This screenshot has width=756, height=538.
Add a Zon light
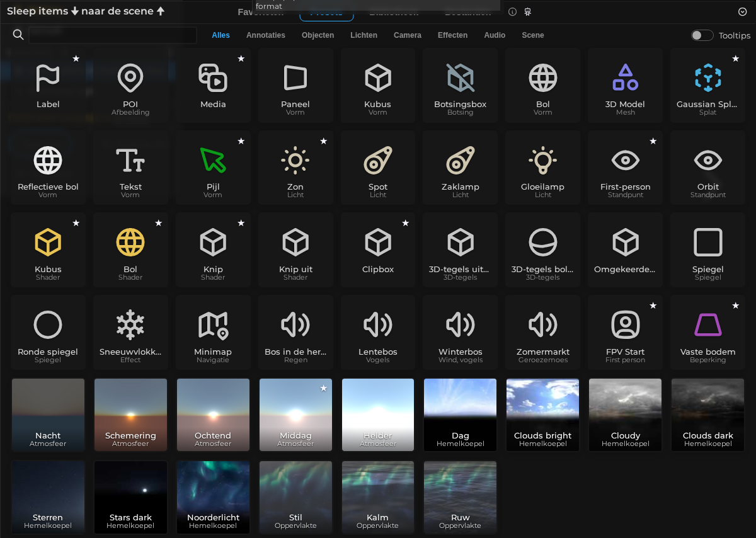pyautogui.click(x=295, y=167)
